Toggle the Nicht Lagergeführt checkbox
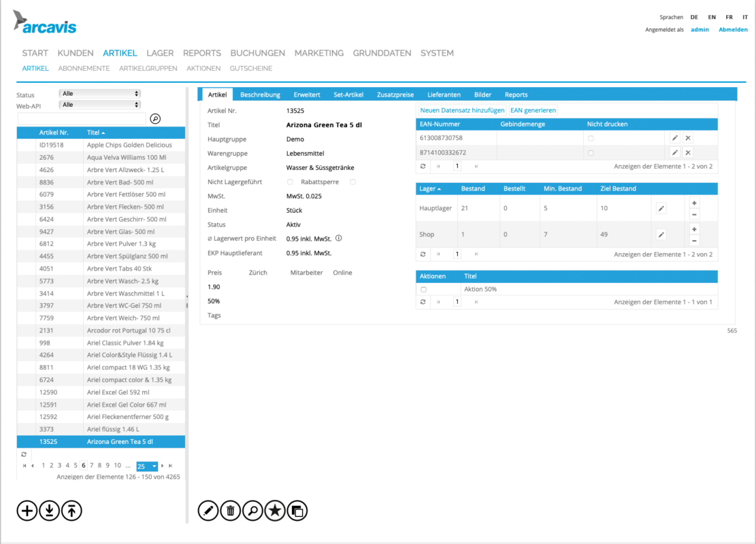The width and height of the screenshot is (756, 544). click(290, 182)
